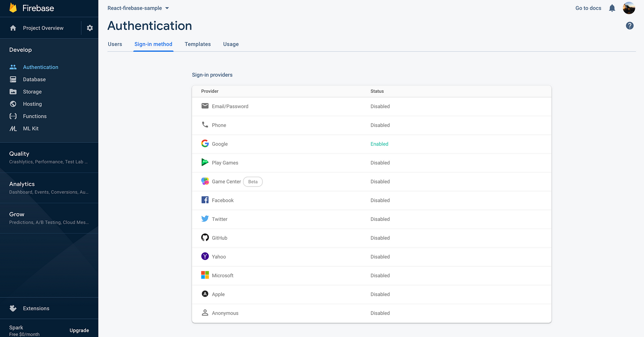Open the Extensions sidebar item
The width and height of the screenshot is (644, 337).
[x=36, y=308]
